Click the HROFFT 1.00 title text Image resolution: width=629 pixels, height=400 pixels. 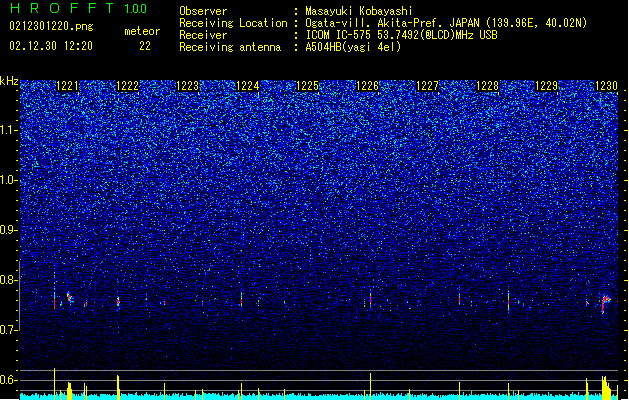click(79, 8)
